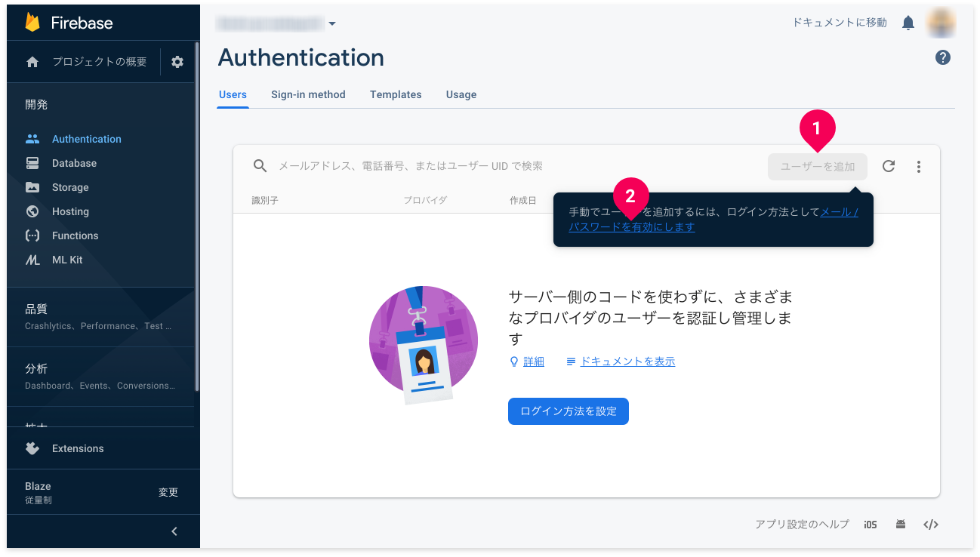This screenshot has height=557, width=980.
Task: Click the 変更 plan button
Action: (168, 492)
